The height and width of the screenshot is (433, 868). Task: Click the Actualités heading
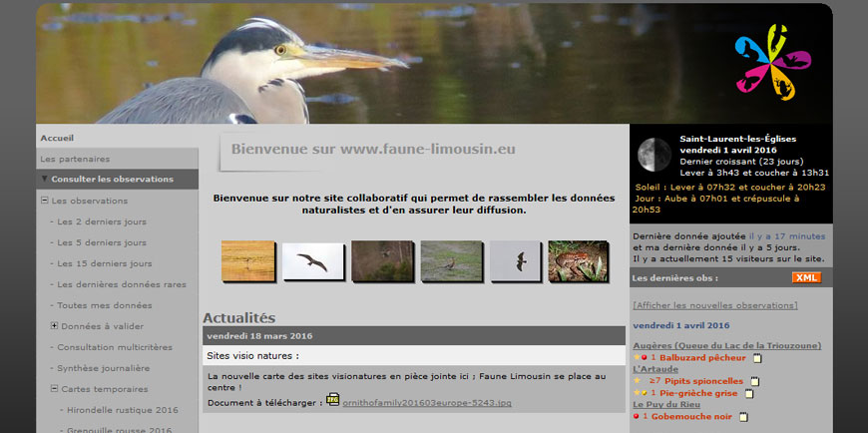[239, 318]
